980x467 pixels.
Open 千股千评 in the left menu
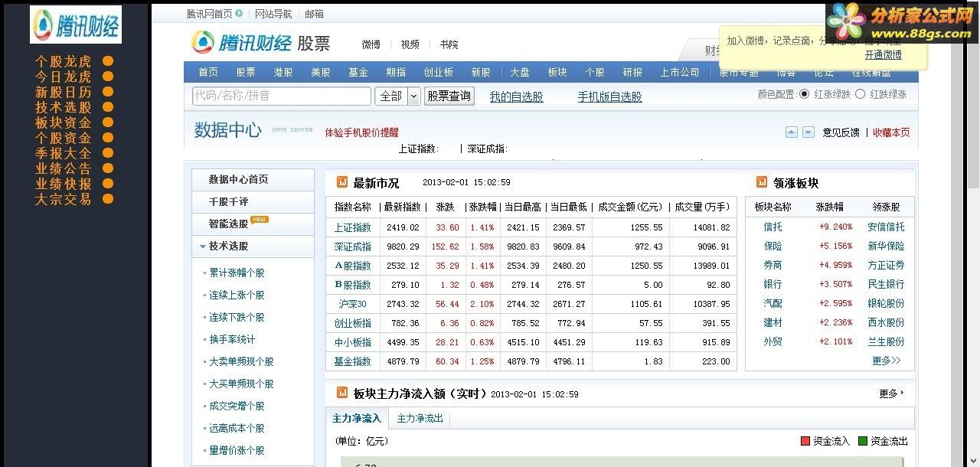point(253,201)
